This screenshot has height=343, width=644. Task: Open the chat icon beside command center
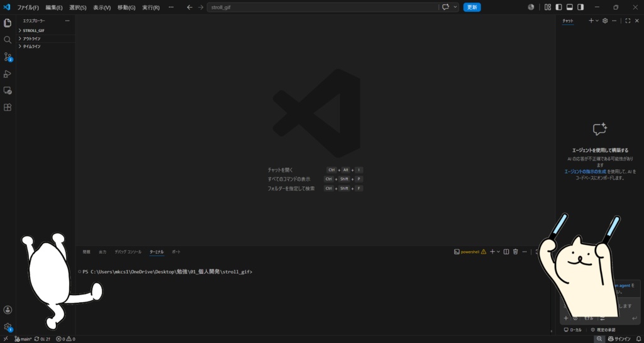click(446, 7)
